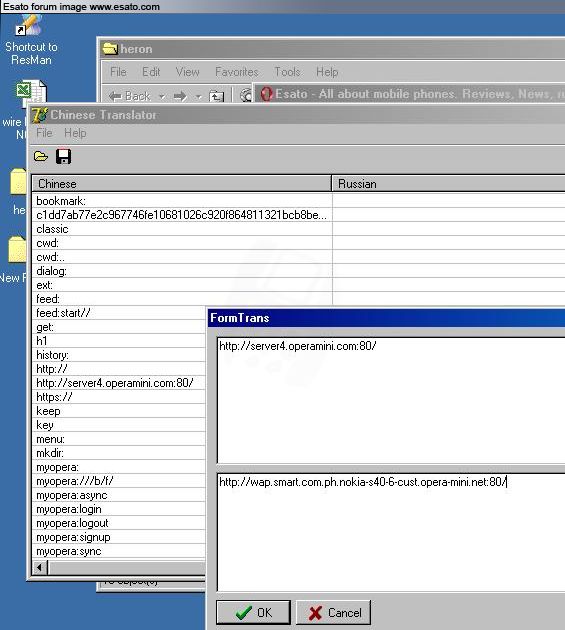This screenshot has height=630, width=565.
Task: Click the heron folder icon in title bar
Action: (110, 49)
